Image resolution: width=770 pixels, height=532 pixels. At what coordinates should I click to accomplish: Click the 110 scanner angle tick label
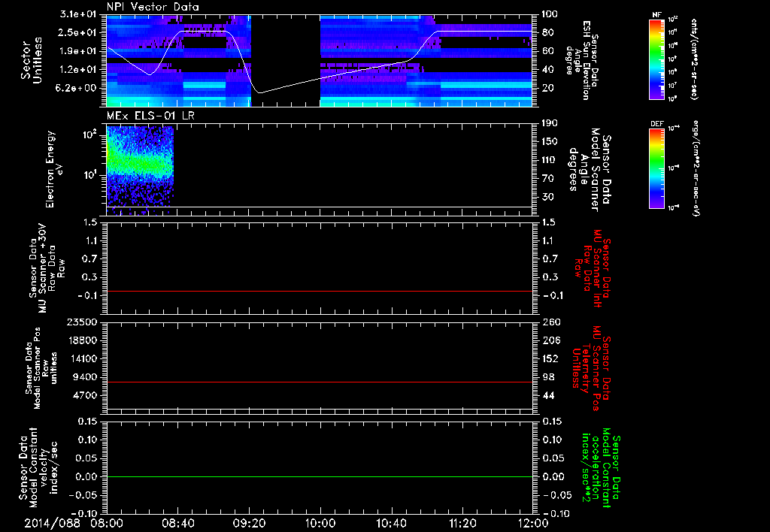(x=550, y=161)
